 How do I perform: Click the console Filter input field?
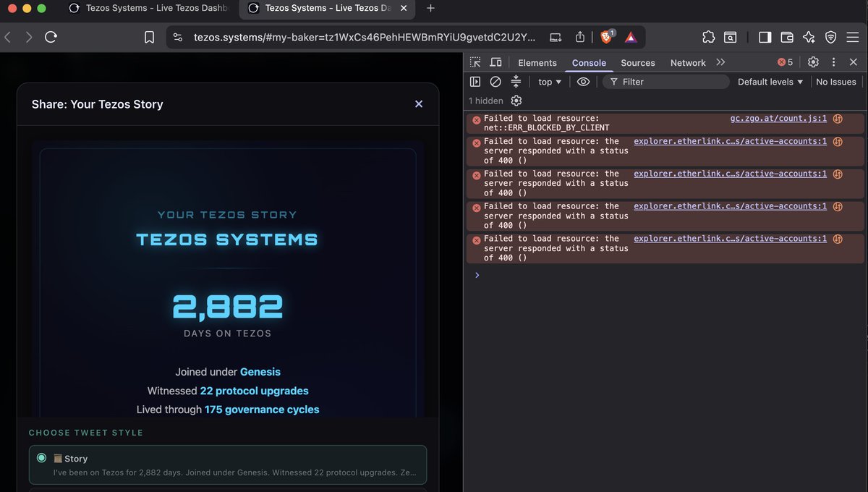point(665,82)
